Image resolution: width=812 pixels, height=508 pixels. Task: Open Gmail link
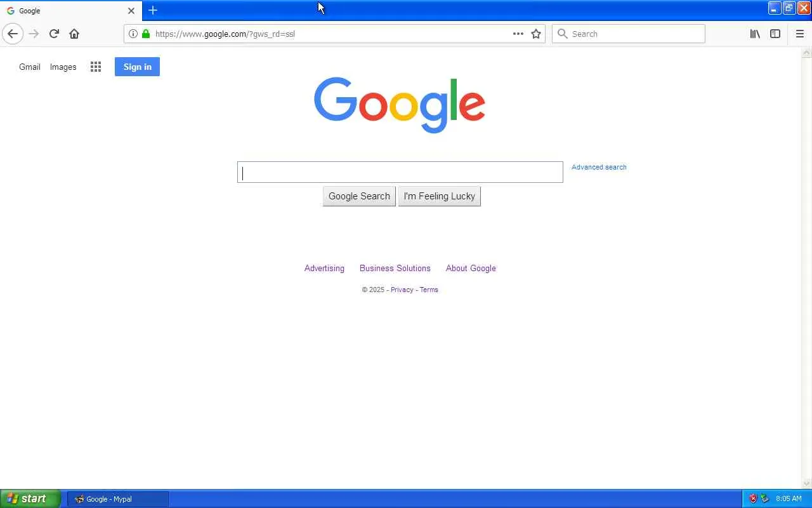click(x=30, y=67)
